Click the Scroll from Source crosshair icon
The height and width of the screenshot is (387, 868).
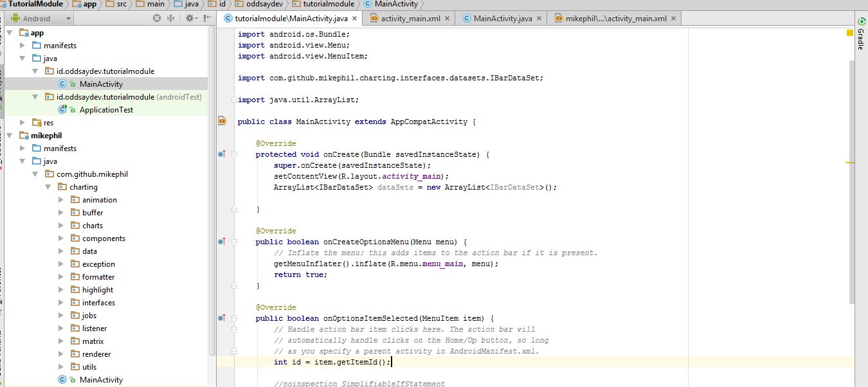pyautogui.click(x=156, y=18)
